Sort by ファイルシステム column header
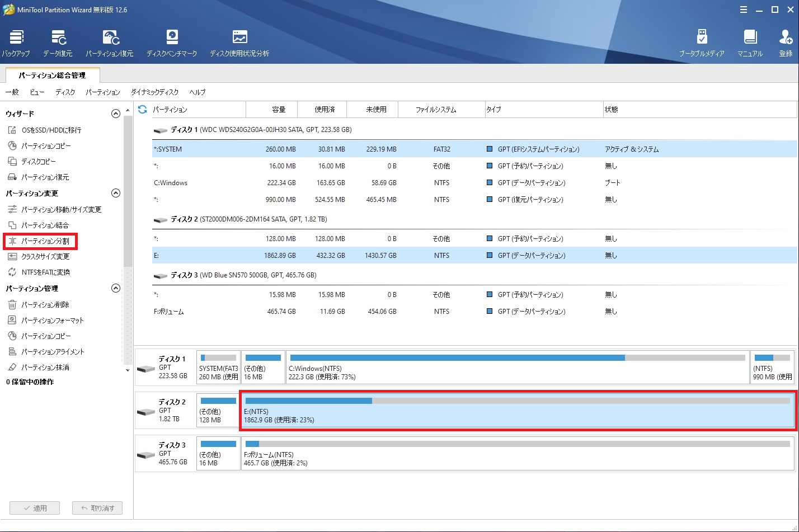The width and height of the screenshot is (799, 532). tap(441, 110)
